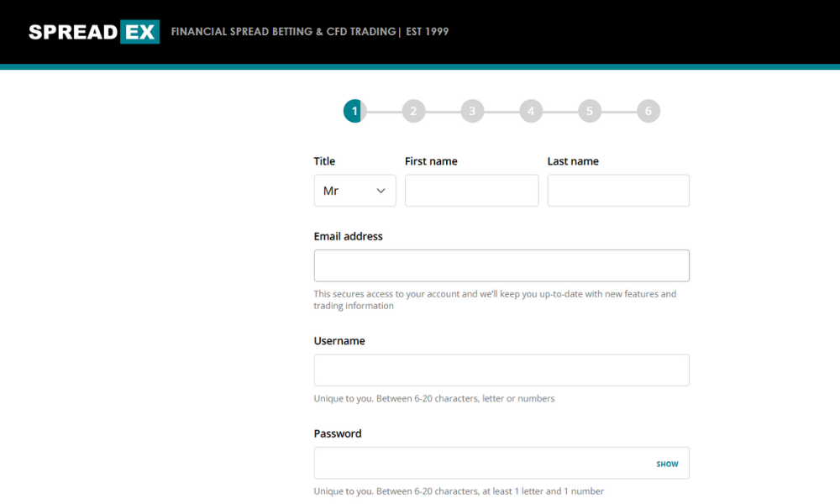
Task: Jump to step 2 circle
Action: pyautogui.click(x=413, y=111)
